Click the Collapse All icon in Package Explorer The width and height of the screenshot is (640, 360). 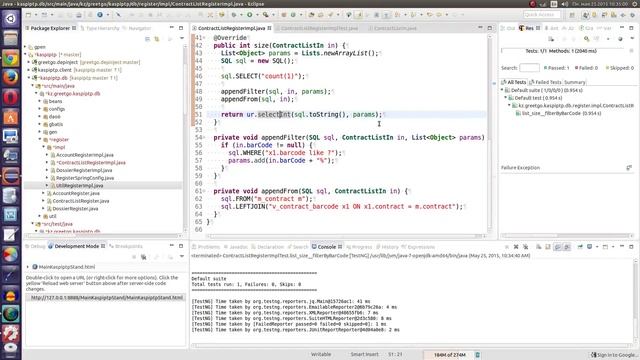tap(147, 39)
